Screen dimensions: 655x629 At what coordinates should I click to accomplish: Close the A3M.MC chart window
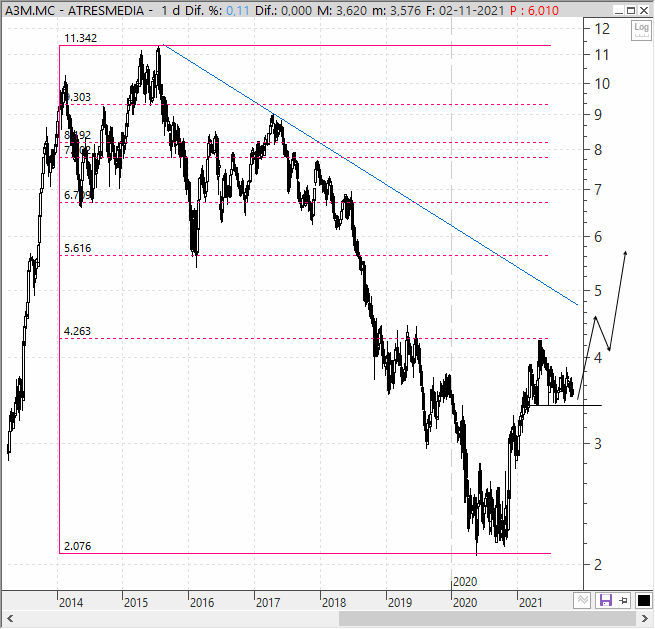pyautogui.click(x=644, y=10)
